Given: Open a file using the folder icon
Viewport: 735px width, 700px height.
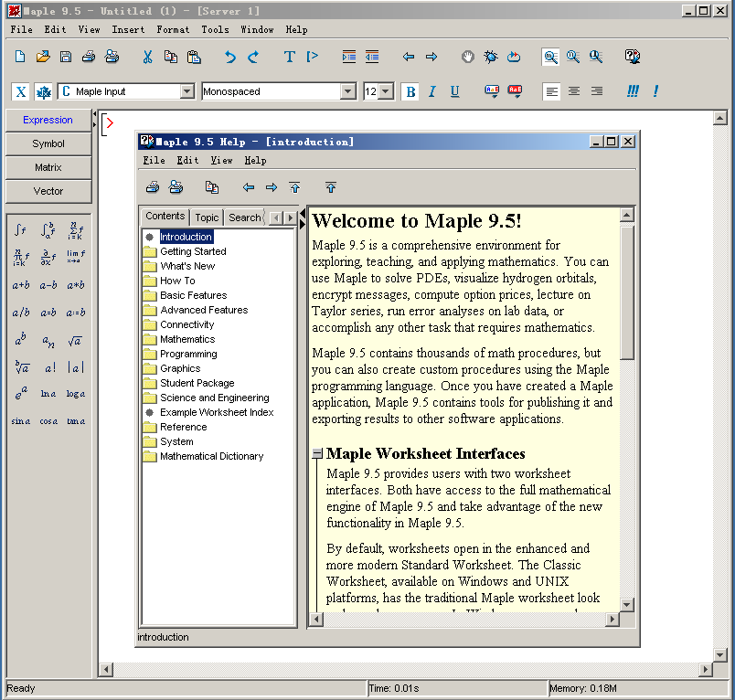Looking at the screenshot, I should point(43,57).
